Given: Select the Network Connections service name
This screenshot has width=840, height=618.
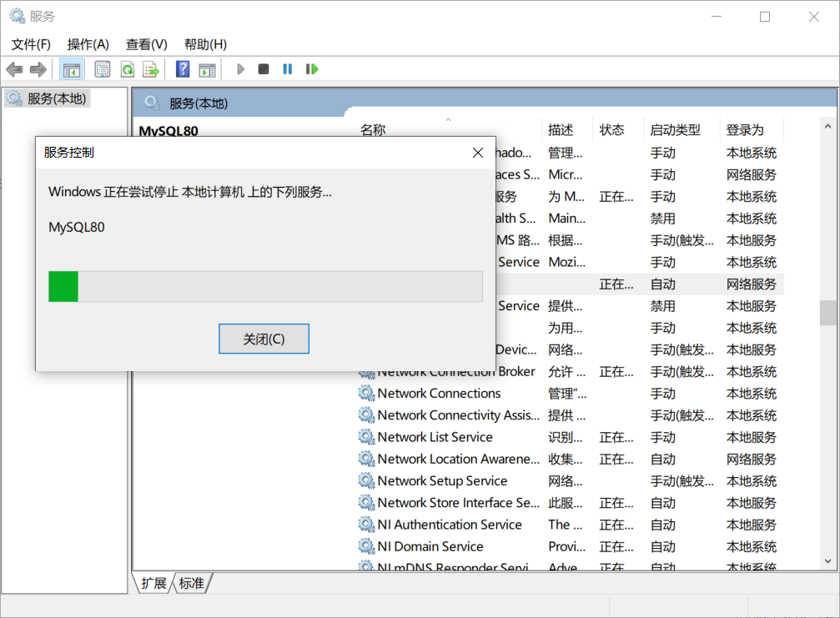Looking at the screenshot, I should click(x=439, y=394).
